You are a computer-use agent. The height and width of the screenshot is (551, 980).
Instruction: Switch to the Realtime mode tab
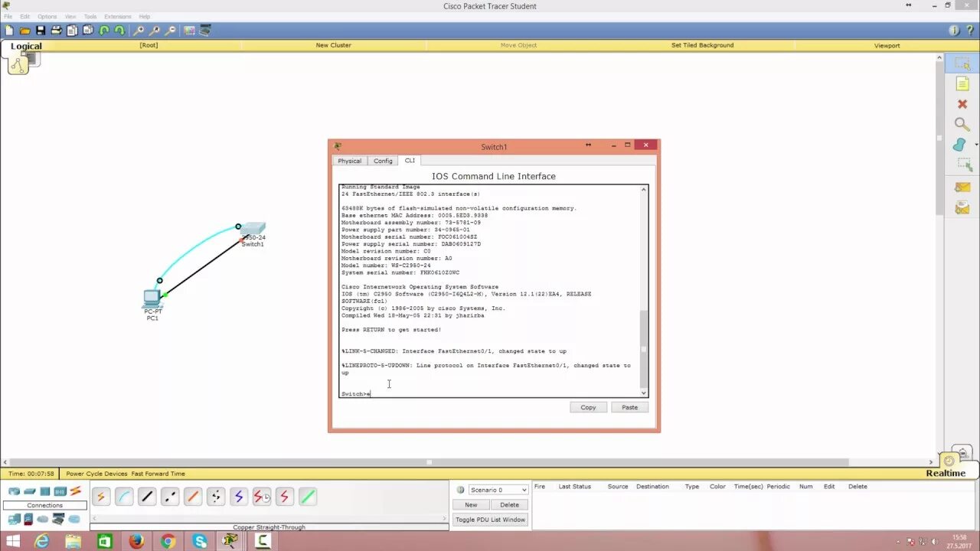pyautogui.click(x=946, y=473)
